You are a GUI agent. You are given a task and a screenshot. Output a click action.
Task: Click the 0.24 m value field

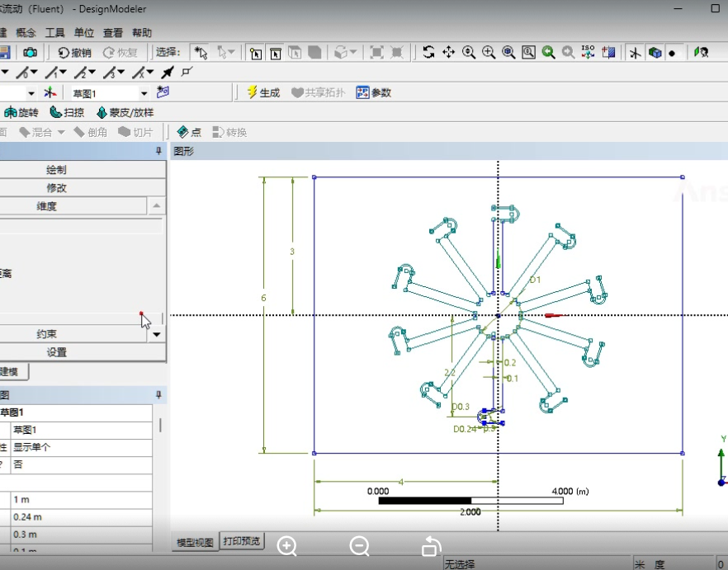pyautogui.click(x=81, y=517)
